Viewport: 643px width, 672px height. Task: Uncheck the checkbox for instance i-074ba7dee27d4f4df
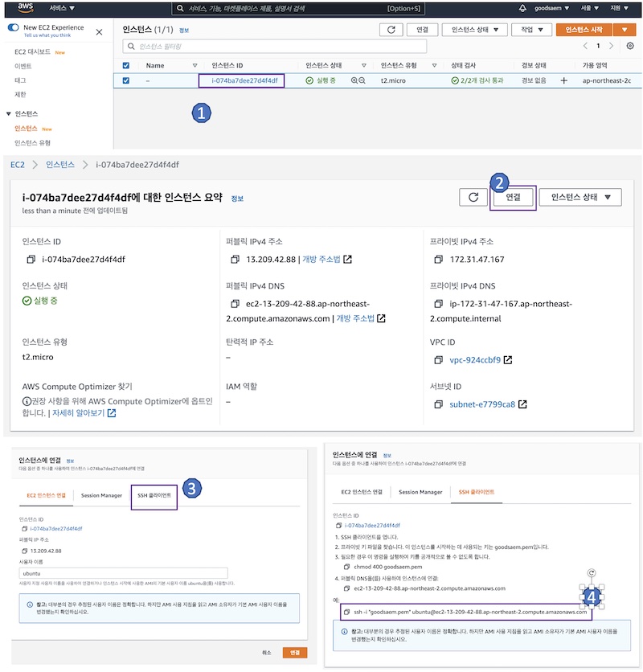click(x=125, y=80)
